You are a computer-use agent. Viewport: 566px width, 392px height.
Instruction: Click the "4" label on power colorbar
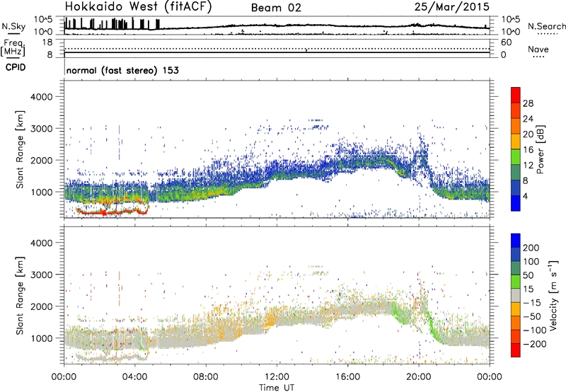[526, 197]
